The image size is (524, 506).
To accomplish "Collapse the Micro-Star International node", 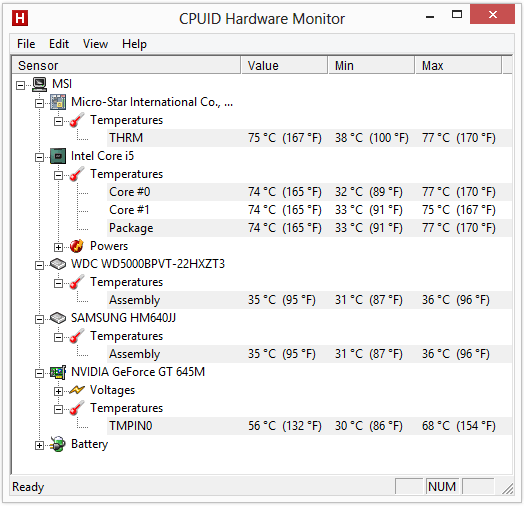I will [x=39, y=103].
